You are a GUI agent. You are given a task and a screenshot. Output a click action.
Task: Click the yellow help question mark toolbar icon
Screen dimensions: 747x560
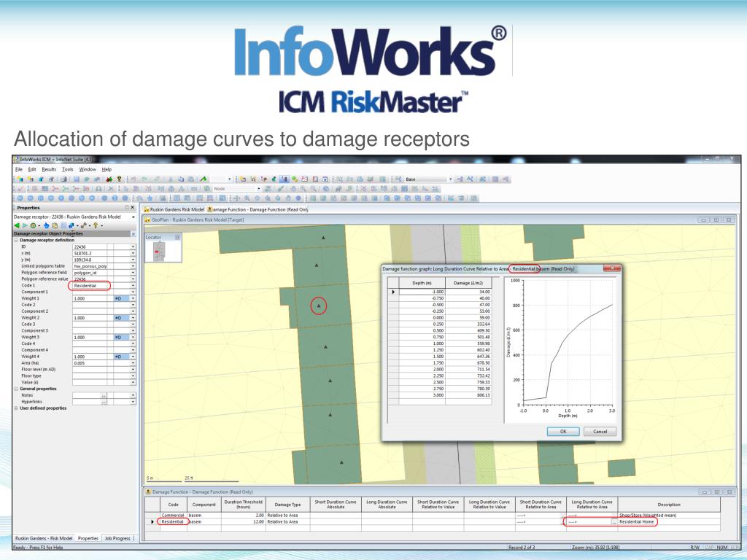pos(119,179)
